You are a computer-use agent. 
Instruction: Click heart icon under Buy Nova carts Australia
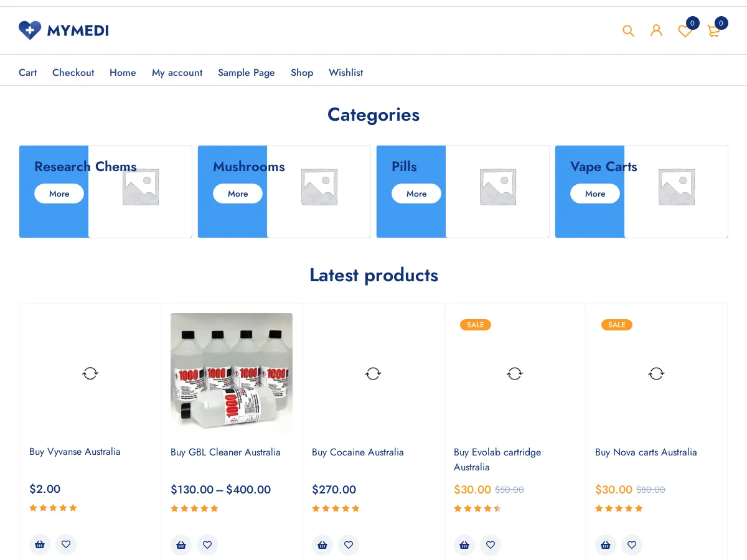[x=632, y=545]
